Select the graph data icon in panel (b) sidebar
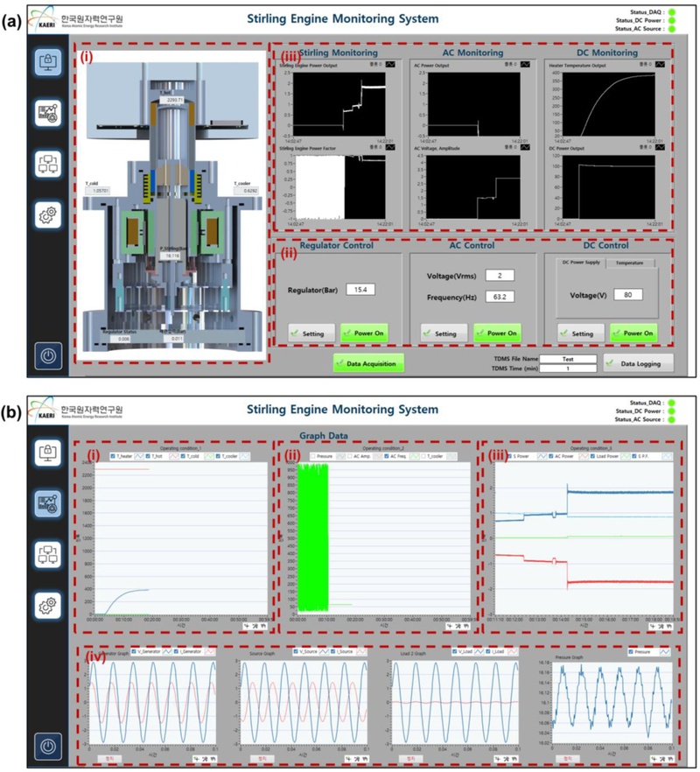This screenshot has height=772, width=700. pyautogui.click(x=48, y=503)
